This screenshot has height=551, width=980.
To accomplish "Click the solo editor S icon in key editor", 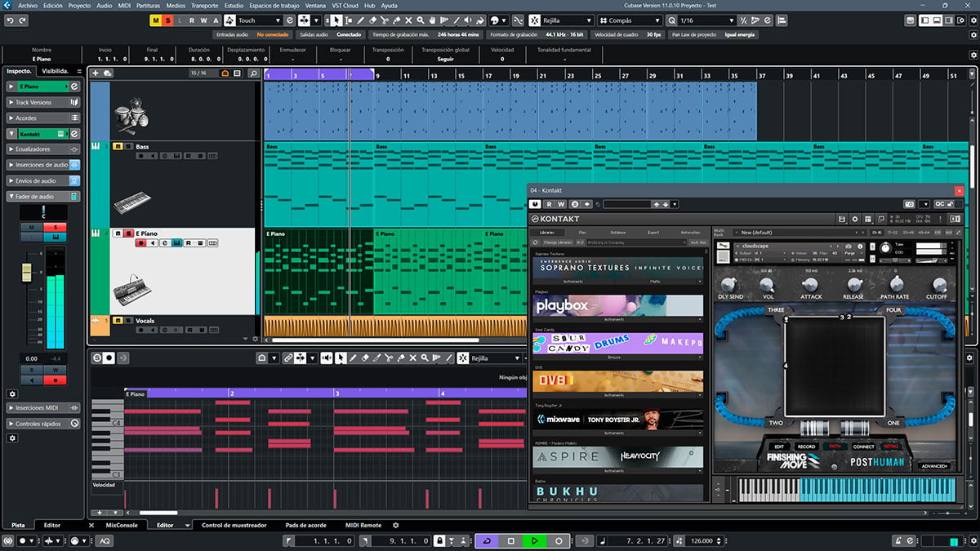I will coord(97,358).
